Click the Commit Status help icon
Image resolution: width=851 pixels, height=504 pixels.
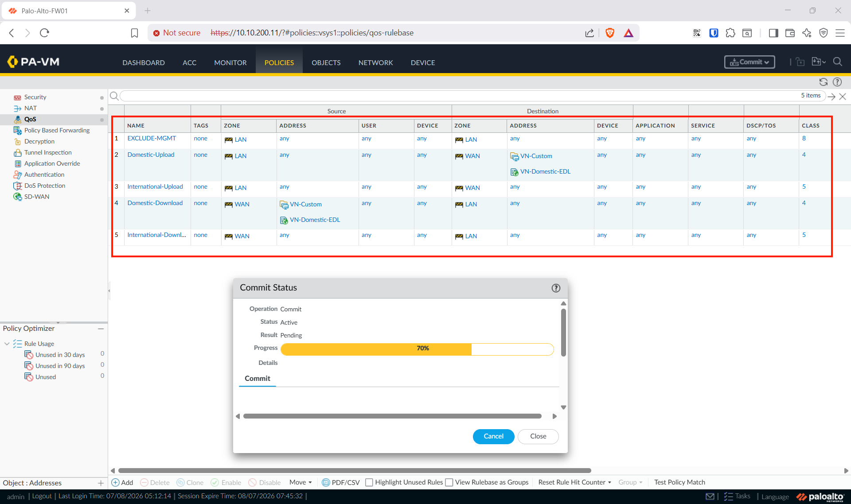(x=556, y=288)
